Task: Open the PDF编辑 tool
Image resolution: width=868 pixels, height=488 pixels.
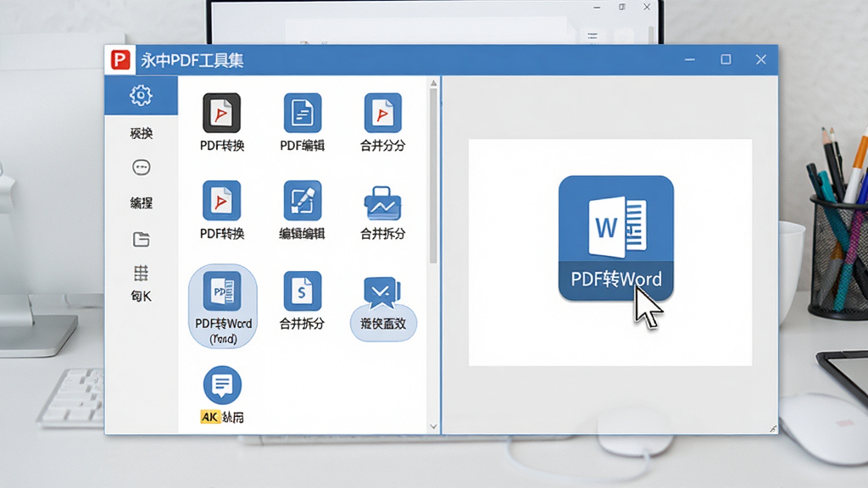Action: coord(303,113)
